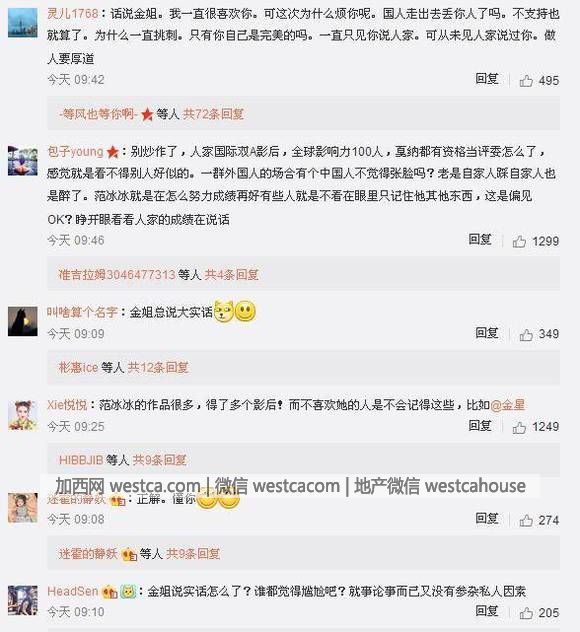Open the 共9条回复 replies under HIBBJIB

[x=160, y=460]
